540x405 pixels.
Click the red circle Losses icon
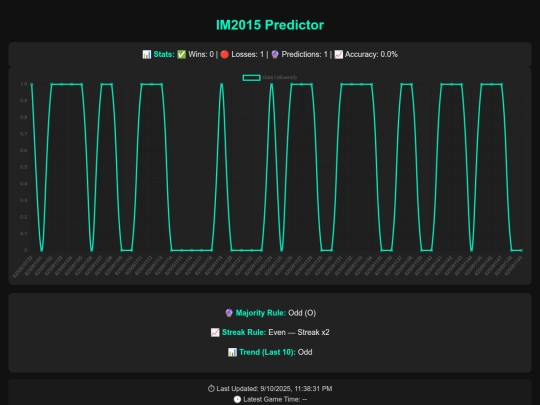coord(225,54)
